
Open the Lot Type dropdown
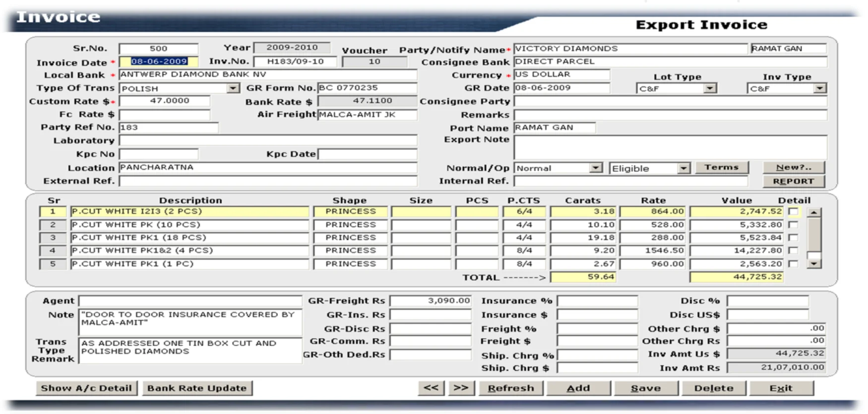[x=710, y=88]
